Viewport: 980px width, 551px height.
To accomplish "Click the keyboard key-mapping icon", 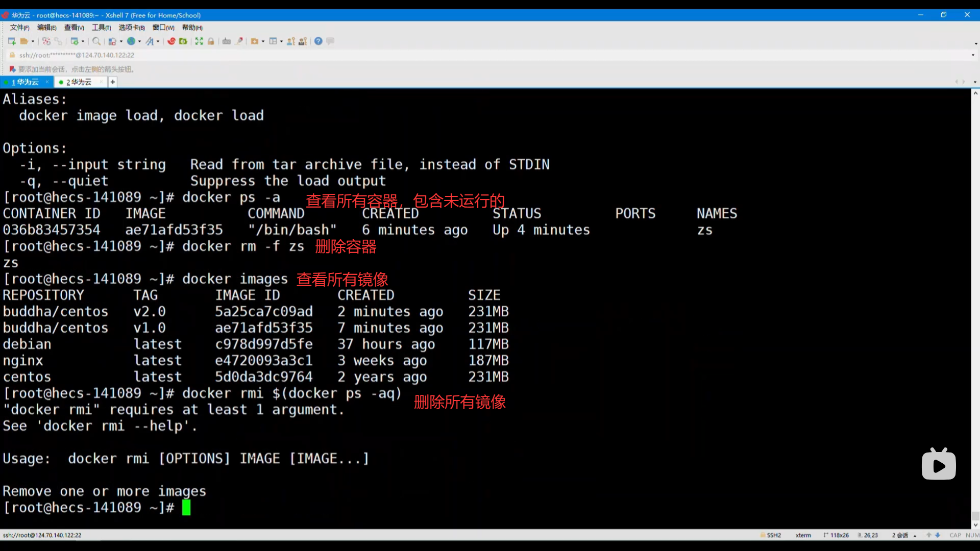I will point(227,41).
